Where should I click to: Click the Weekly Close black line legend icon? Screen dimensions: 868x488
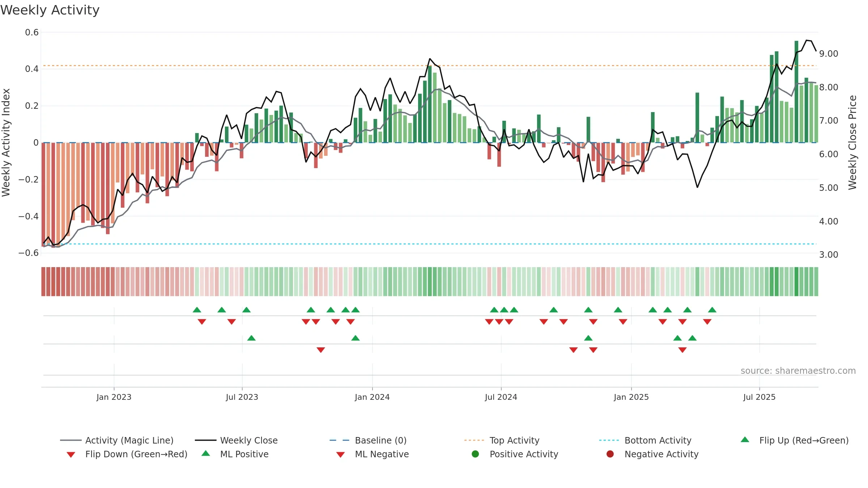coord(205,440)
